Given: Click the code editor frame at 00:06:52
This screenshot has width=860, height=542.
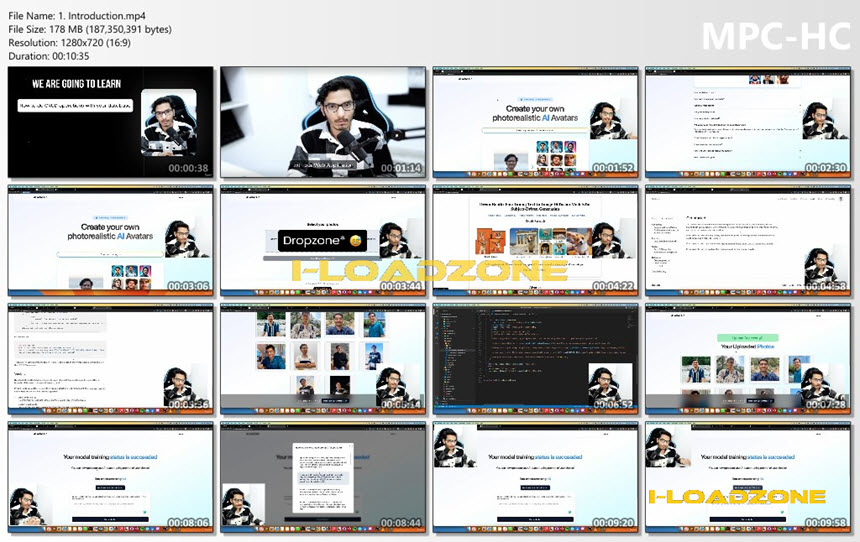Looking at the screenshot, I should [535, 359].
